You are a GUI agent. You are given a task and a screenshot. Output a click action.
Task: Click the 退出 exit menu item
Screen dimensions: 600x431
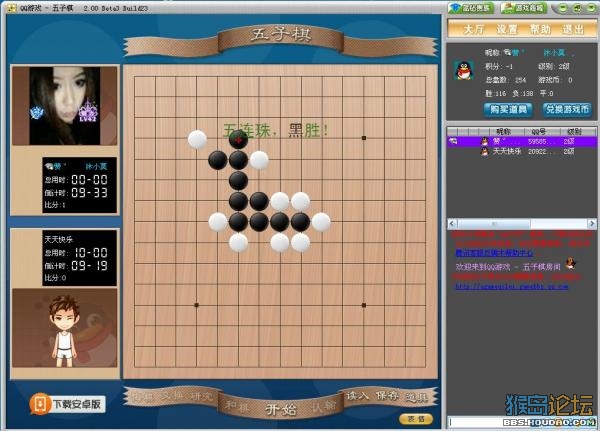tap(573, 29)
